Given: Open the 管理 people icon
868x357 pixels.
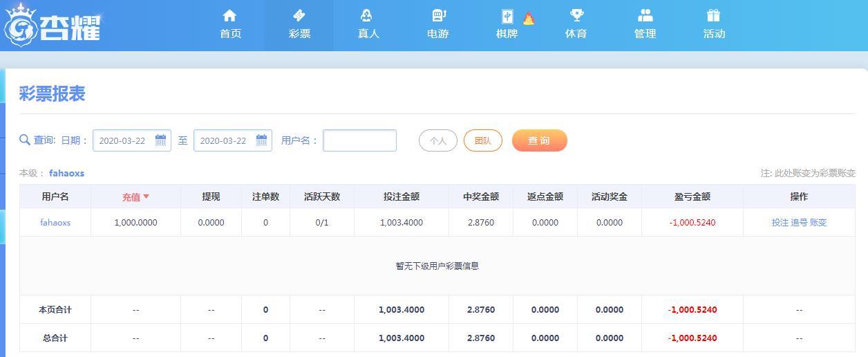Looking at the screenshot, I should tap(645, 15).
